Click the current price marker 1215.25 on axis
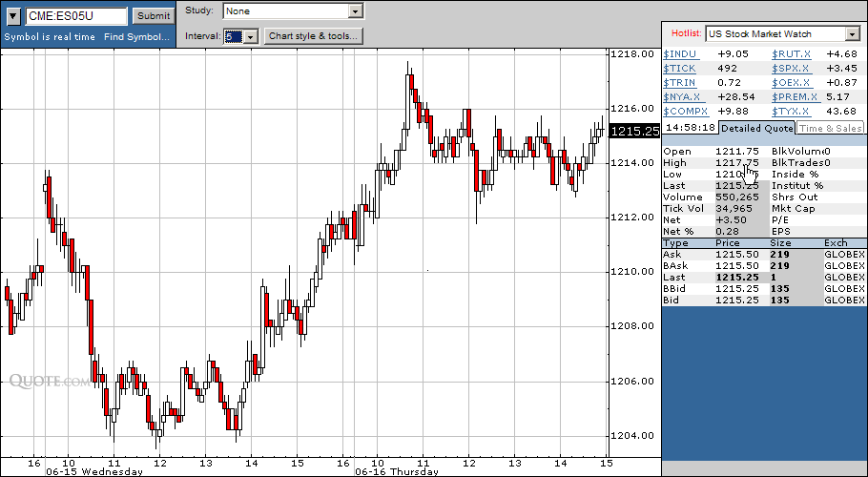Screen dimensions: 868x477 (634, 131)
